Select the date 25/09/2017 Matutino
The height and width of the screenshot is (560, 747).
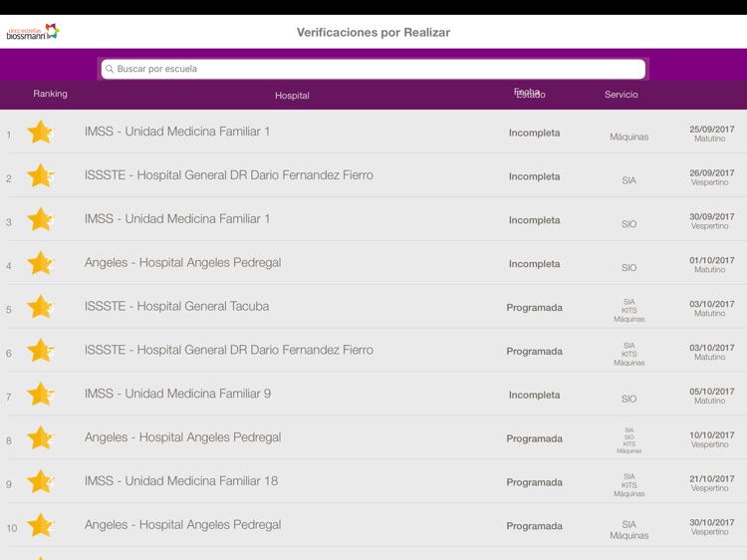(x=712, y=134)
